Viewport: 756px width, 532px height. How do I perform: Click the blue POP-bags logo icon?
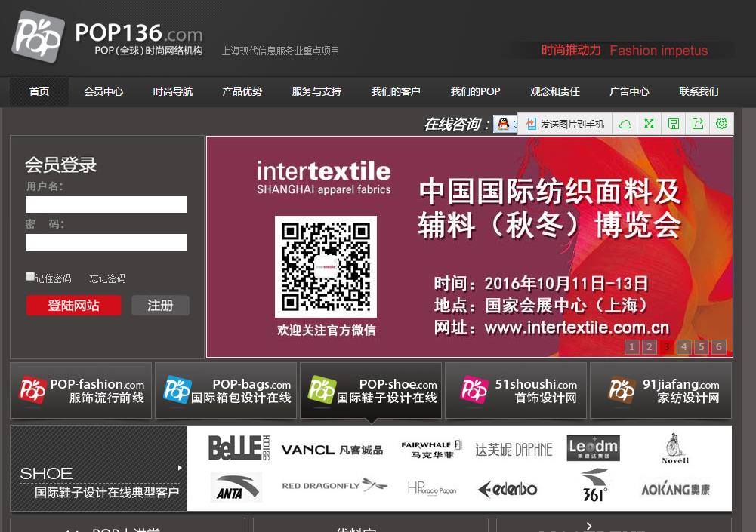pos(177,390)
